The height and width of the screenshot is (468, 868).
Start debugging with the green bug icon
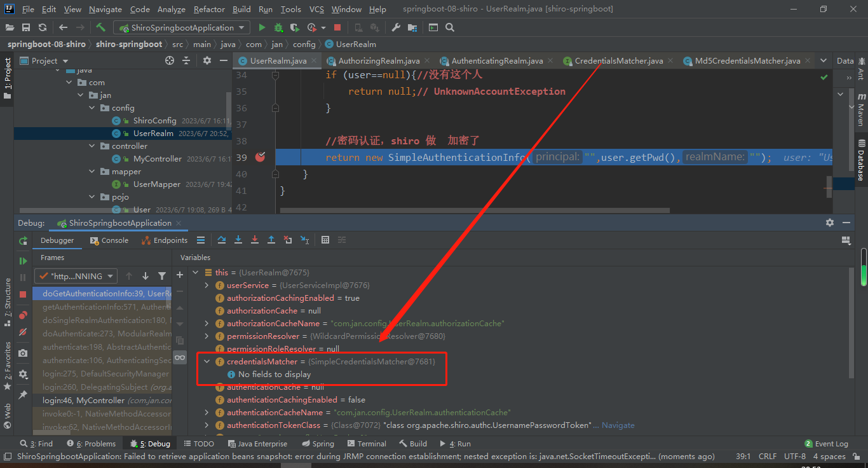(278, 27)
